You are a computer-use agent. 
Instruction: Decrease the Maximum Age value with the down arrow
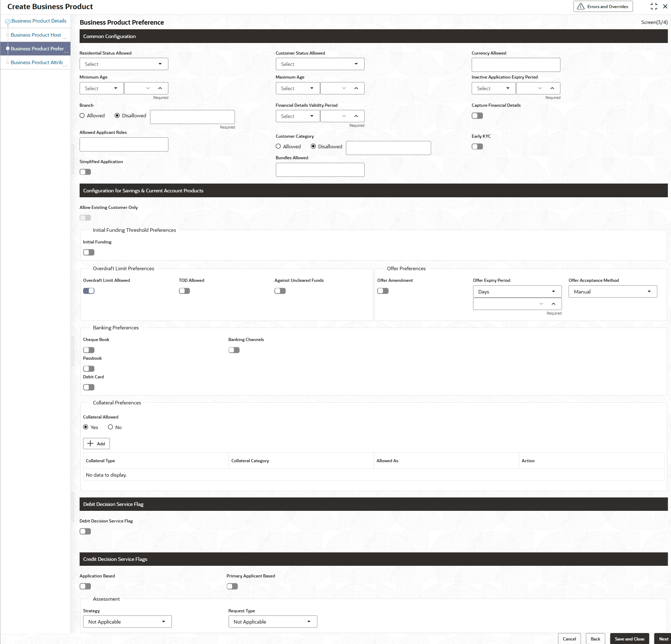click(x=344, y=88)
